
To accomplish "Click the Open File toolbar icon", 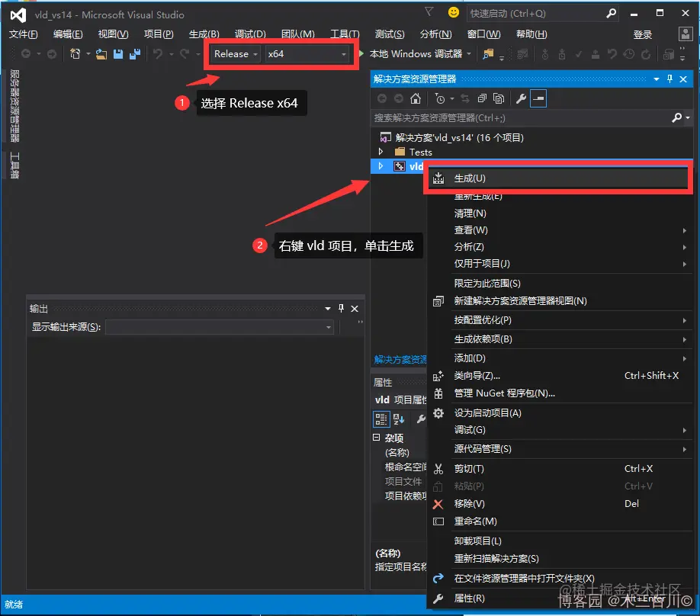I will [x=101, y=54].
